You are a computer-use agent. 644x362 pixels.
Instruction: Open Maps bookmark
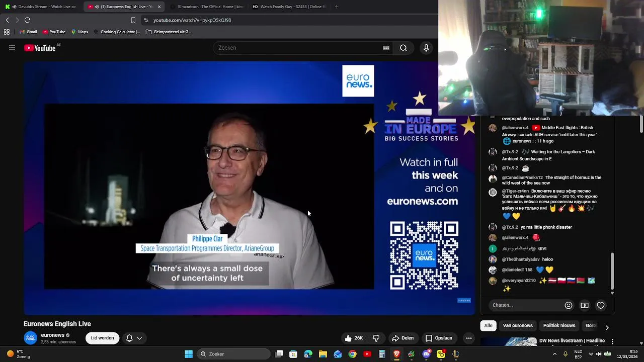pyautogui.click(x=79, y=32)
